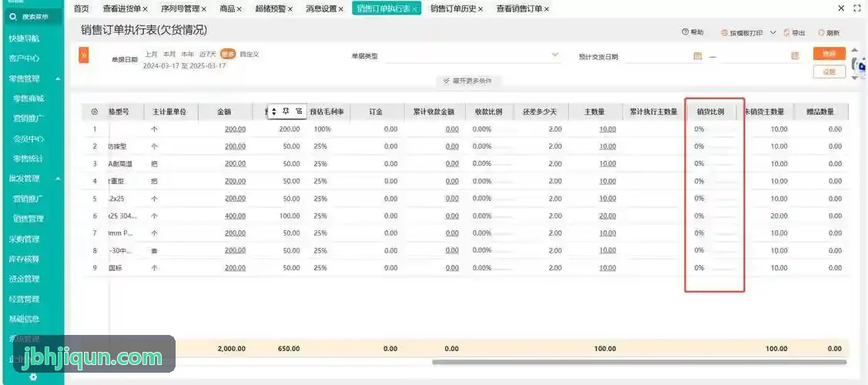Switch to the 查看进货单 tab
The height and width of the screenshot is (385, 868).
point(122,8)
